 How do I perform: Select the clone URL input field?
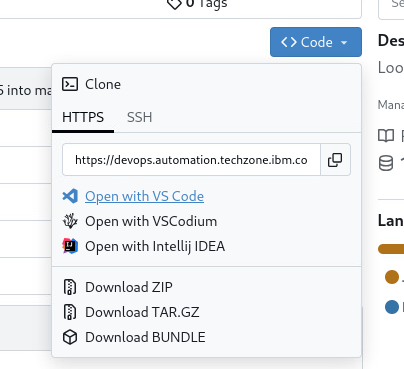pyautogui.click(x=191, y=160)
